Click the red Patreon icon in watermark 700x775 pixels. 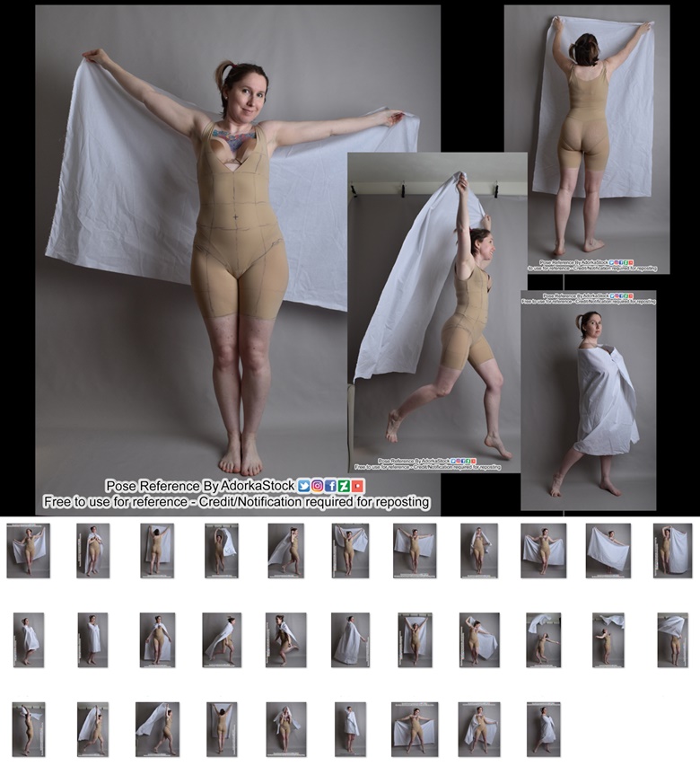[358, 486]
